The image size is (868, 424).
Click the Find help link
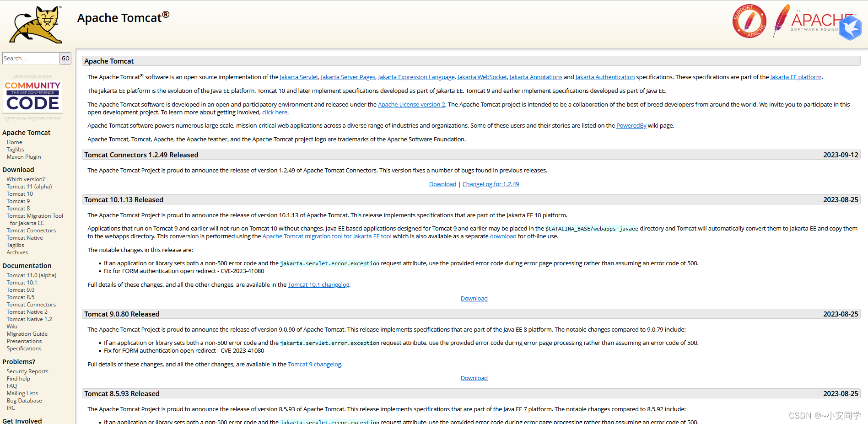[18, 379]
